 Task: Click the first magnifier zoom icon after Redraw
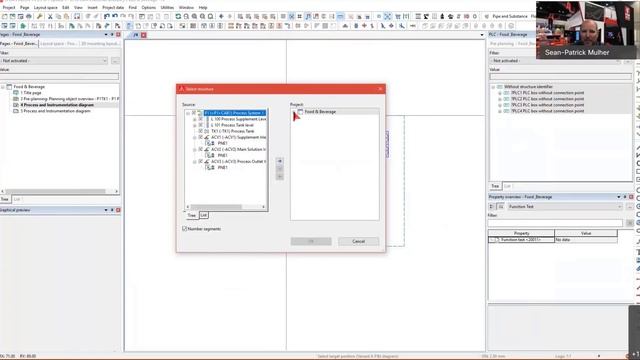(186, 16)
